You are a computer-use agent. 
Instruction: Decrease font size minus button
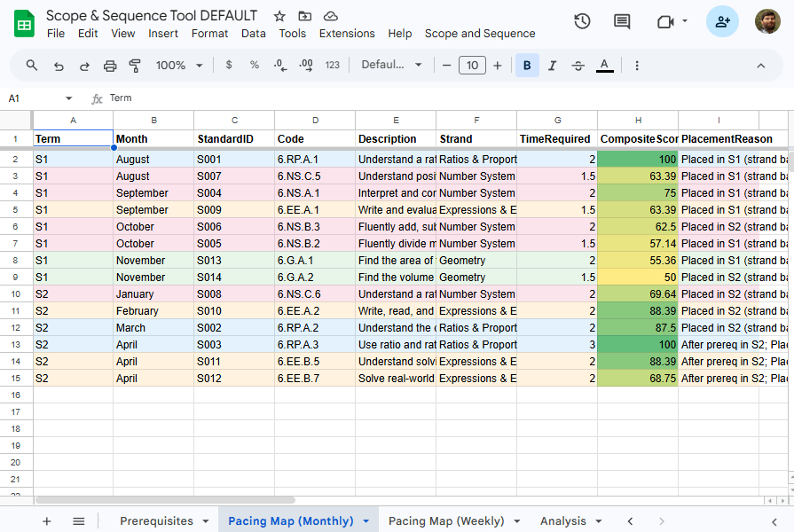pyautogui.click(x=446, y=66)
